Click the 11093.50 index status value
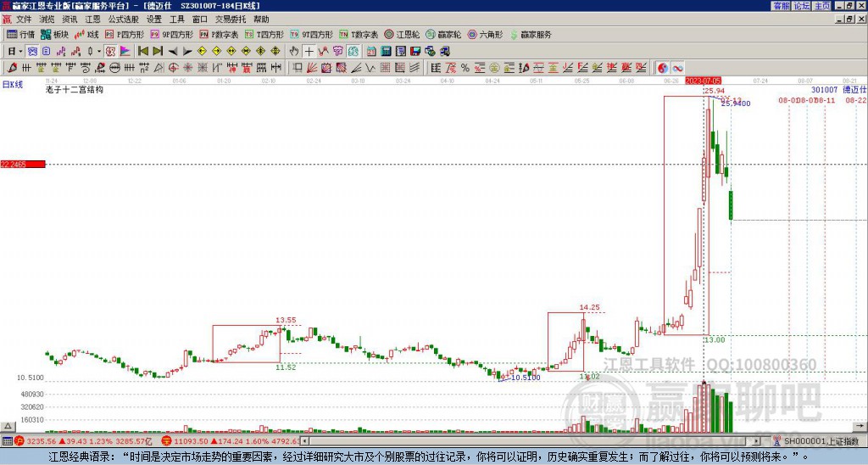This screenshot has height=465, width=868. click(190, 441)
